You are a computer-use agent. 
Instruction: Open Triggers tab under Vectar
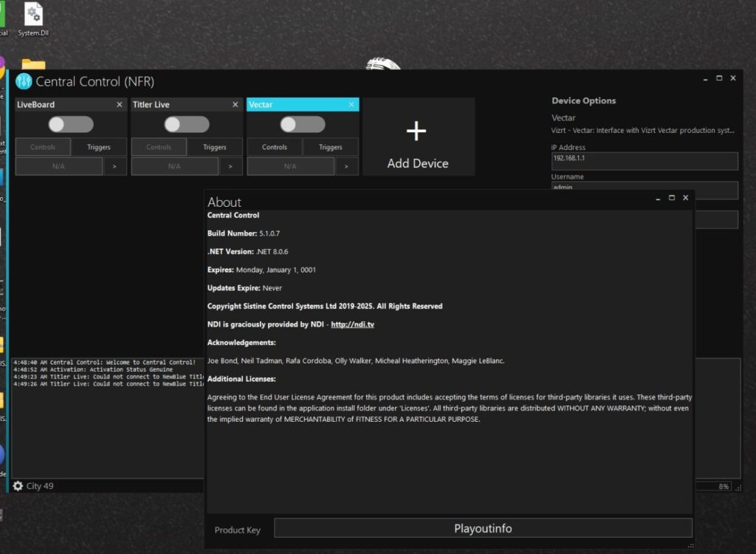tap(330, 147)
